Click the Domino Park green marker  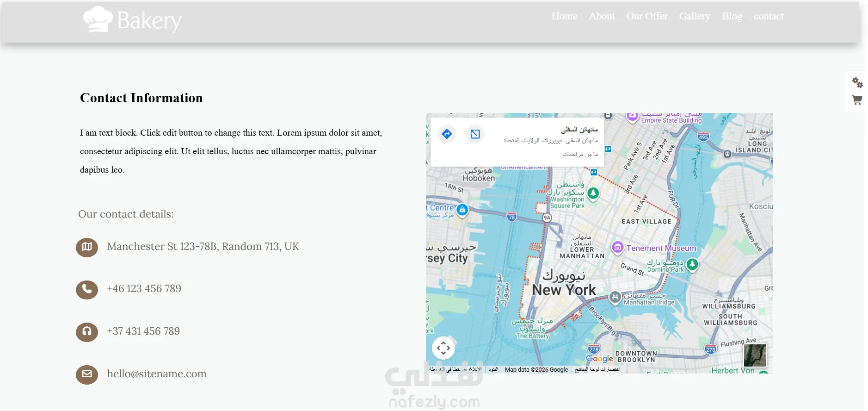coord(692,264)
